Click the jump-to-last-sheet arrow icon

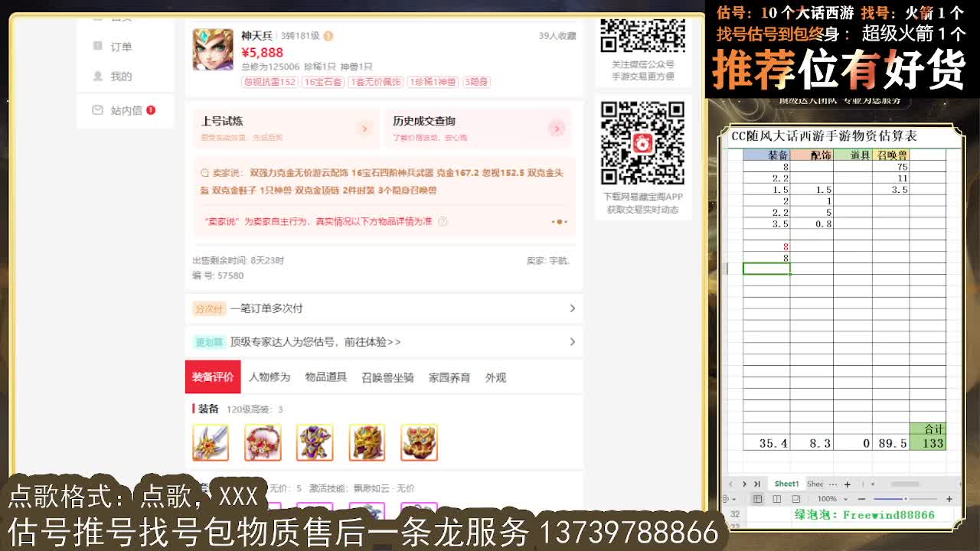click(757, 484)
